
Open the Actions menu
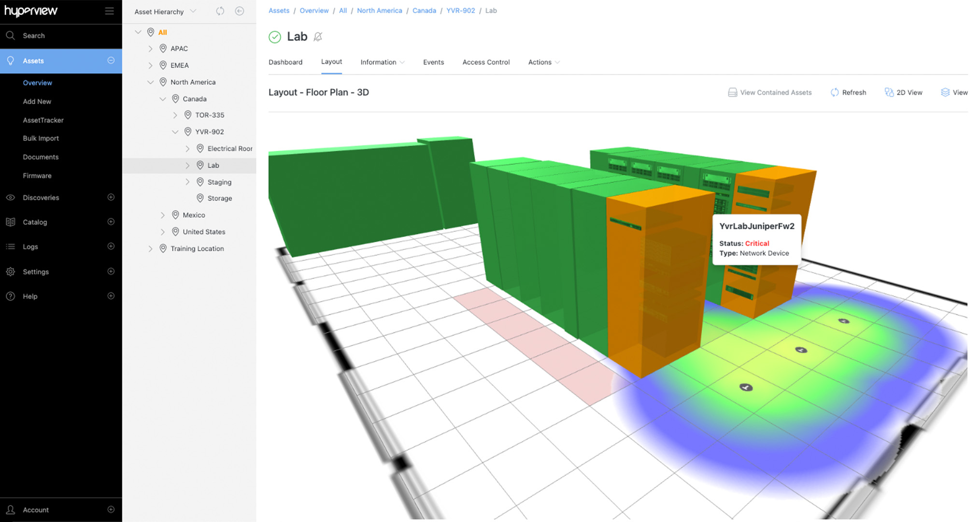click(x=543, y=62)
